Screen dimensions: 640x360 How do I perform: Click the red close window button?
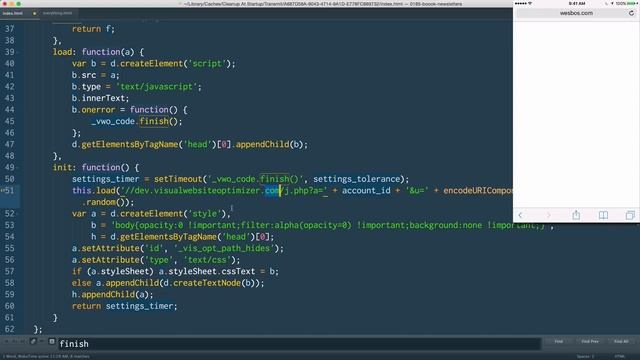[4, 4]
